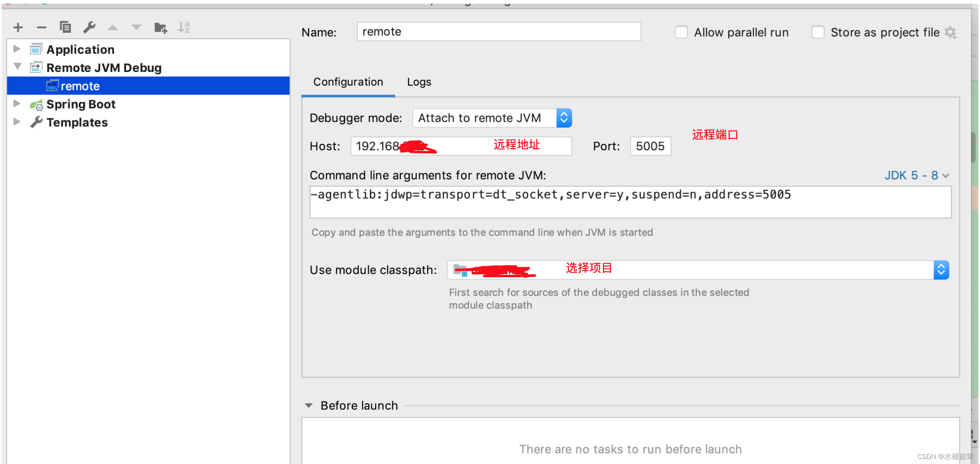Click the Add New Configuration plus icon
The image size is (980, 464).
[18, 28]
